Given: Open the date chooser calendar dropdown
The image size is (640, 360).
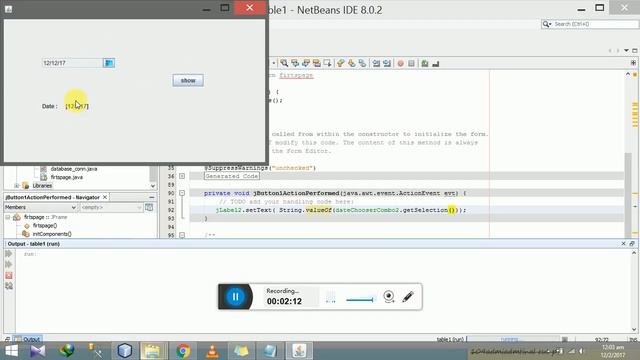Looking at the screenshot, I should click(x=109, y=63).
